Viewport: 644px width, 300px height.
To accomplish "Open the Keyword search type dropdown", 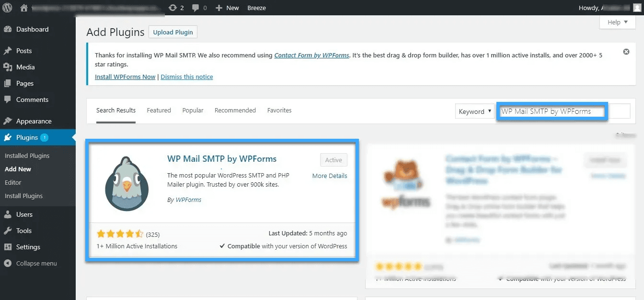I will click(x=474, y=111).
